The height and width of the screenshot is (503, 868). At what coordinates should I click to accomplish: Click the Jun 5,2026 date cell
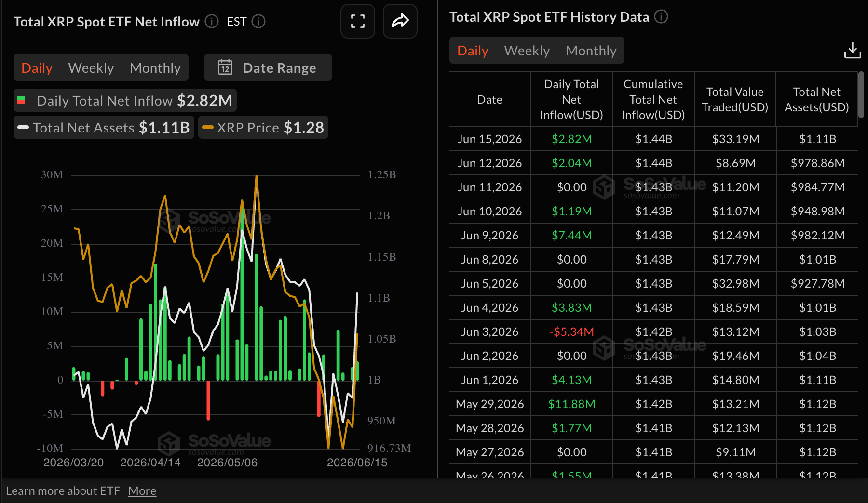tap(490, 284)
